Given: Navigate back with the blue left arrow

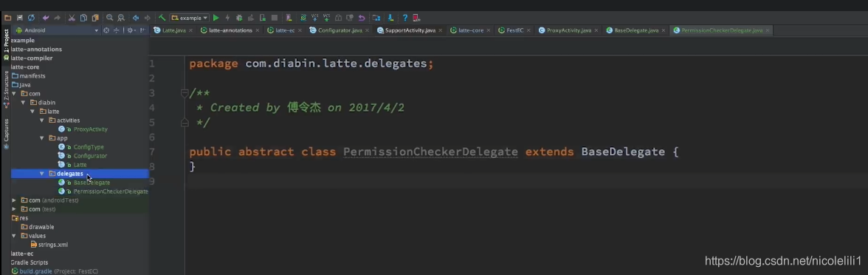Looking at the screenshot, I should 136,18.
